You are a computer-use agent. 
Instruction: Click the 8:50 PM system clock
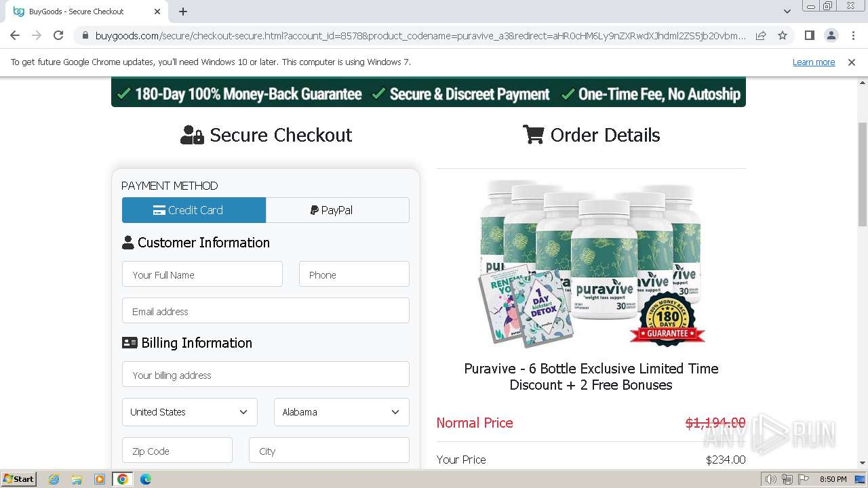[833, 479]
